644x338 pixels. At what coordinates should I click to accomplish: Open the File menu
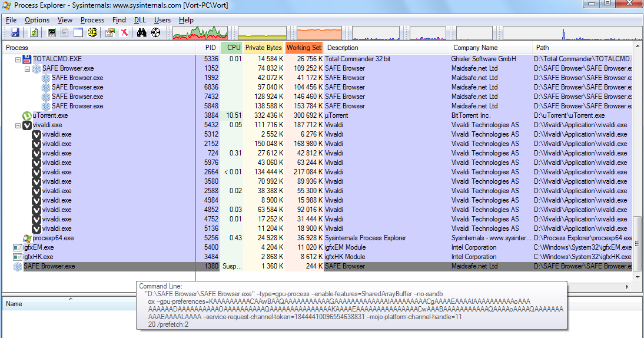point(11,19)
